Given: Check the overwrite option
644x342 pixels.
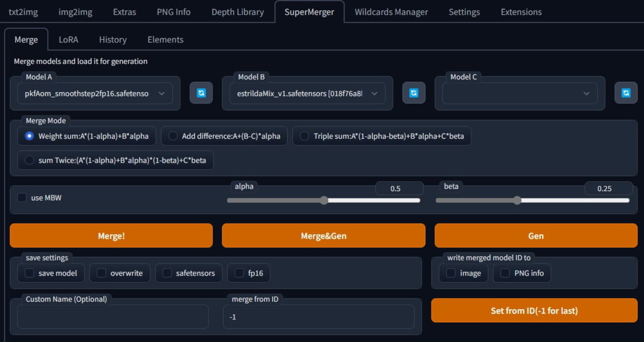Looking at the screenshot, I should [120, 273].
